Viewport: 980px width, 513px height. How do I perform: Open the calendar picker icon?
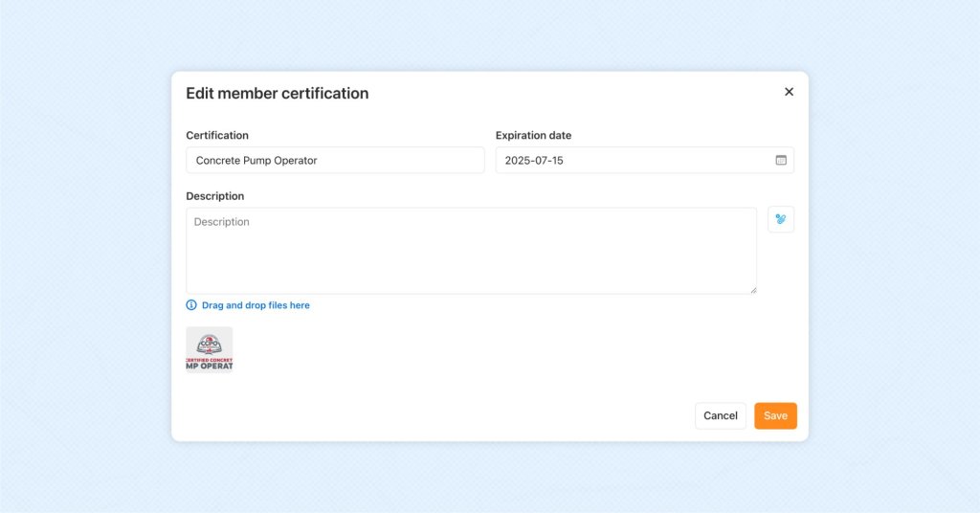pyautogui.click(x=781, y=160)
